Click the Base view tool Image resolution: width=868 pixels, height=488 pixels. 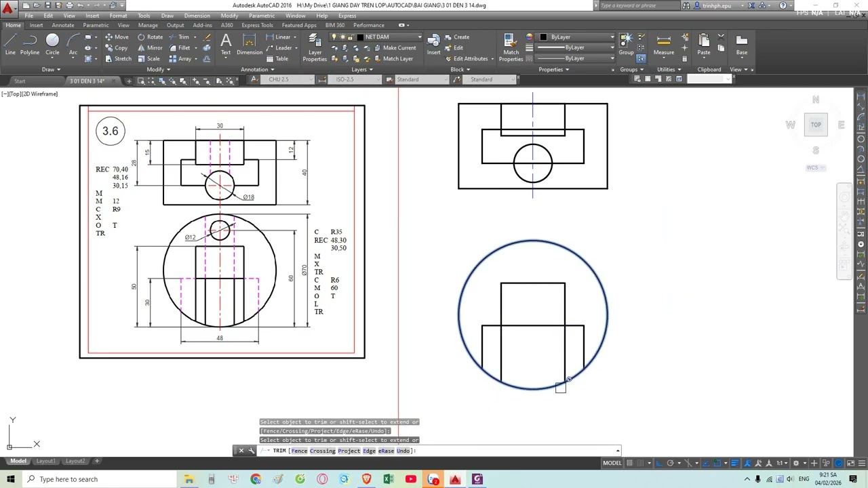click(x=742, y=44)
